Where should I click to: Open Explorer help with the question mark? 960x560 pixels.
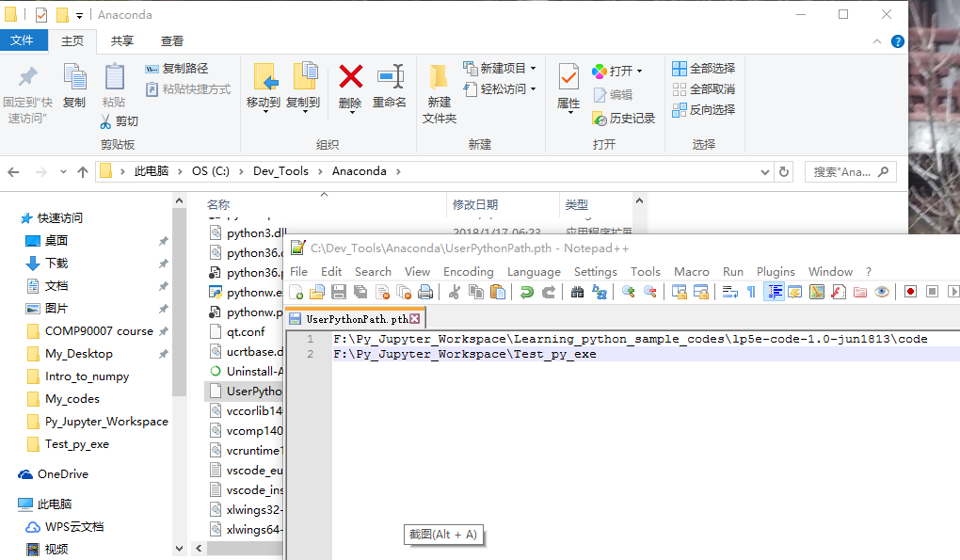[x=898, y=41]
